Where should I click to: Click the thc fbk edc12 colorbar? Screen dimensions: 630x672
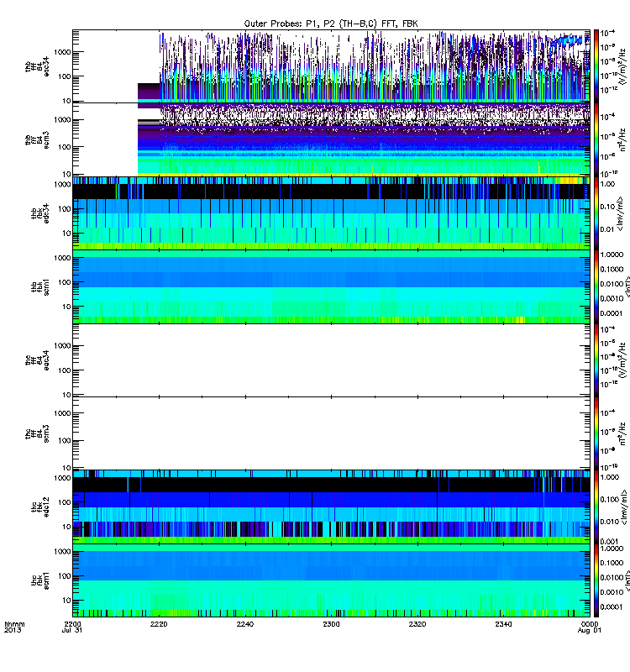tap(596, 507)
